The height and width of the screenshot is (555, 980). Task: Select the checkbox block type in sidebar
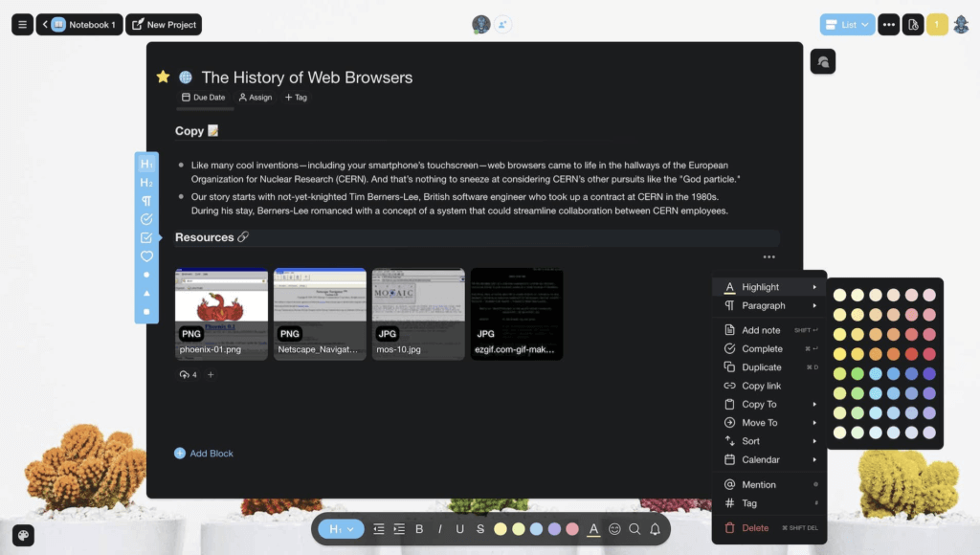[x=146, y=237]
